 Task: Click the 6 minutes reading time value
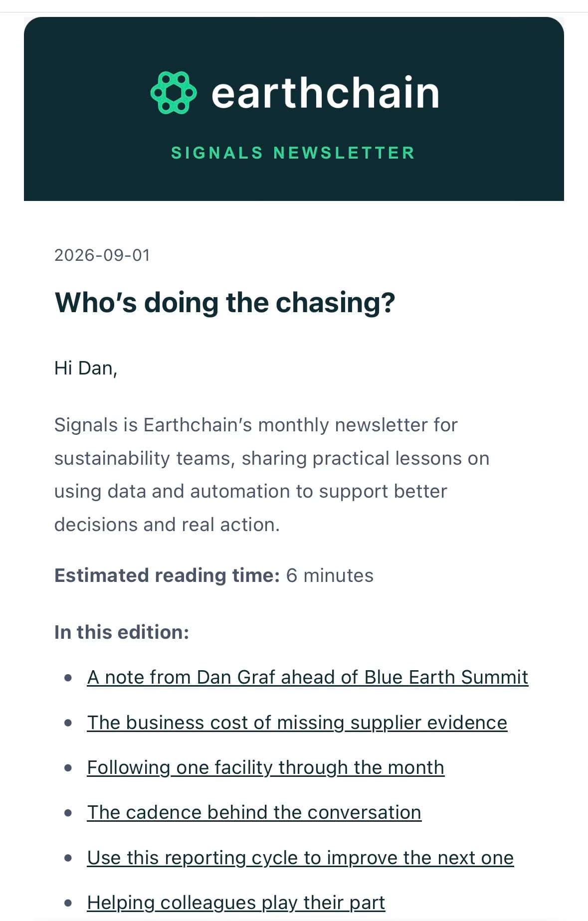330,575
